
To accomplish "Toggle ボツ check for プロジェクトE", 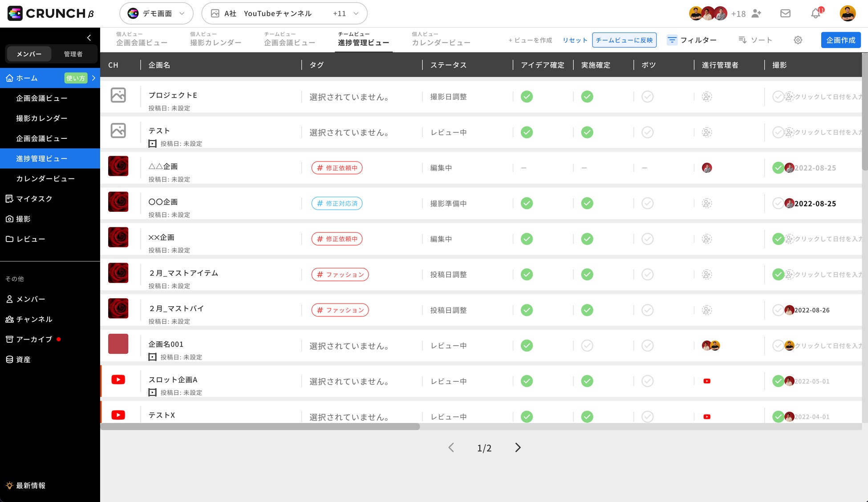I will 647,97.
